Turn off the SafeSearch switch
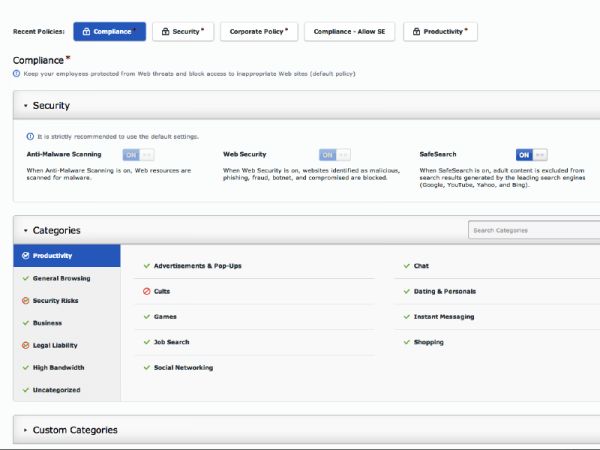This screenshot has width=600, height=450. click(531, 155)
